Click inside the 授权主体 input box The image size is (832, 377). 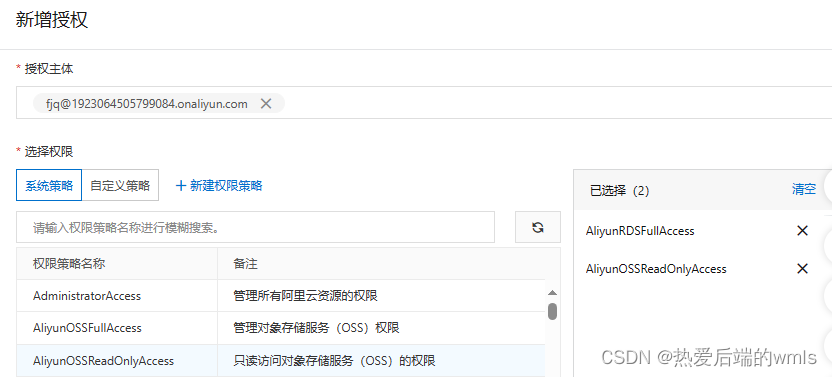[x=424, y=102]
